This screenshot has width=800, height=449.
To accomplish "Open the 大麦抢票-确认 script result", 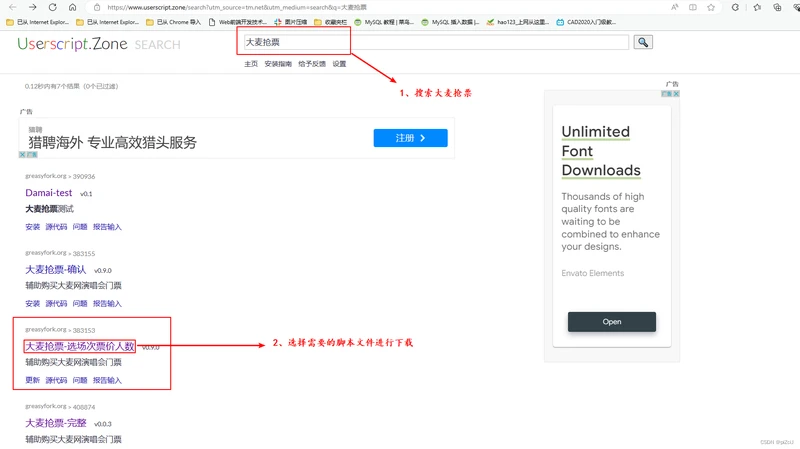I will [x=56, y=269].
